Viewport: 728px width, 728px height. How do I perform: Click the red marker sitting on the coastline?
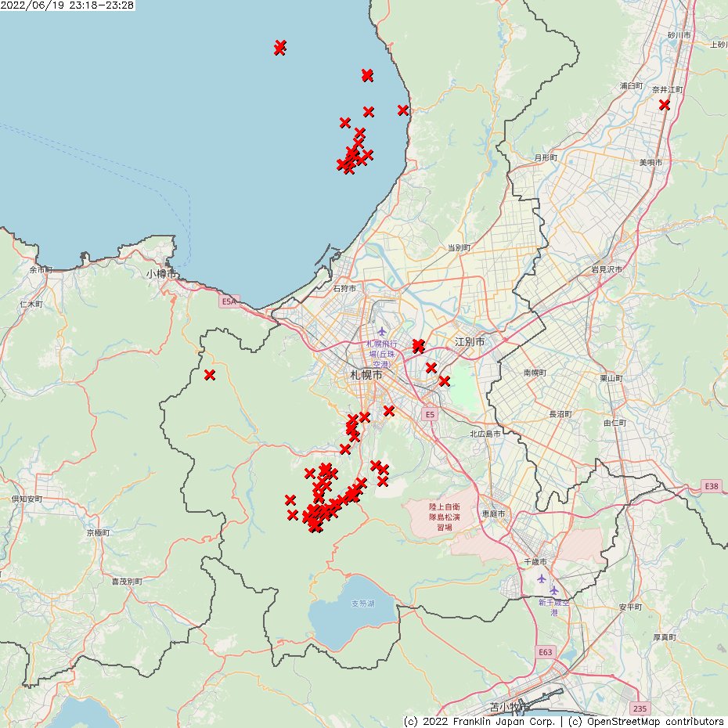tap(403, 110)
